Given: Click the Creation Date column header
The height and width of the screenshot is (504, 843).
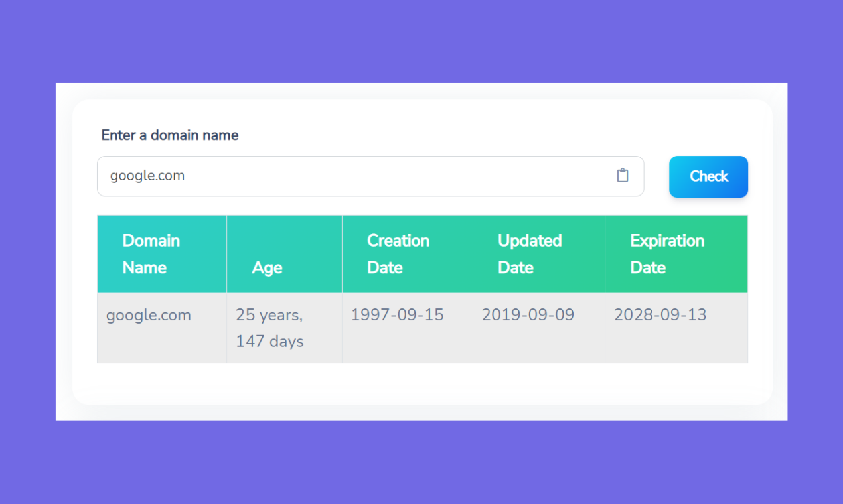Looking at the screenshot, I should tap(398, 254).
